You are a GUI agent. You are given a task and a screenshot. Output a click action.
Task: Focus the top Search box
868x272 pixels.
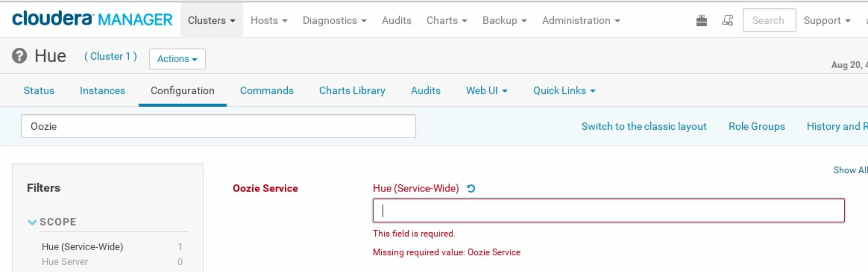(769, 20)
